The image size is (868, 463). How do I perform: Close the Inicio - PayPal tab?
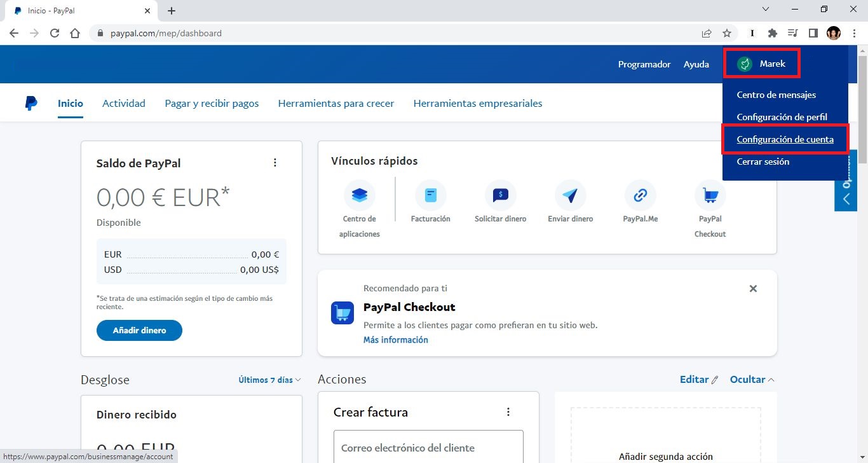coord(148,11)
